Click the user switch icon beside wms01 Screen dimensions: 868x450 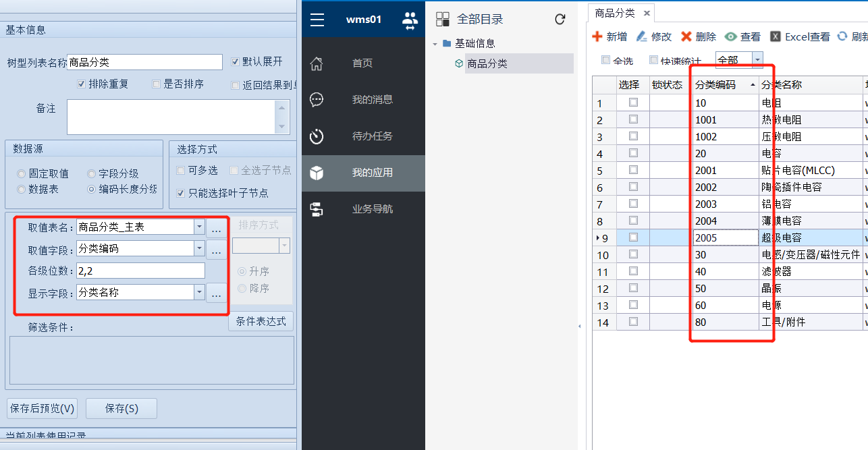pos(410,20)
